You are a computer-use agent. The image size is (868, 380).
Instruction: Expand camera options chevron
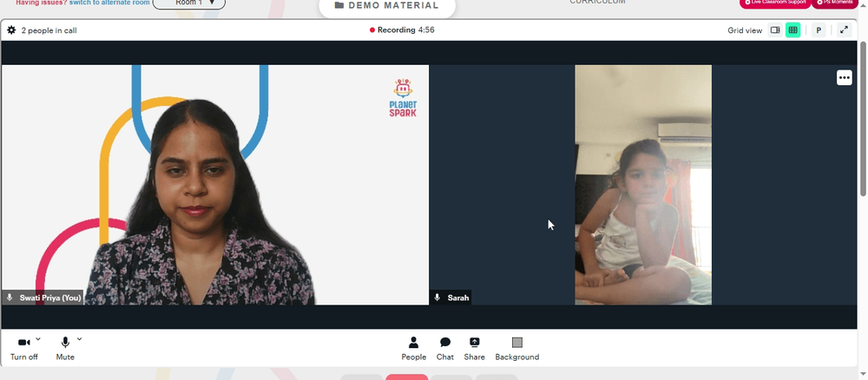[x=38, y=338]
